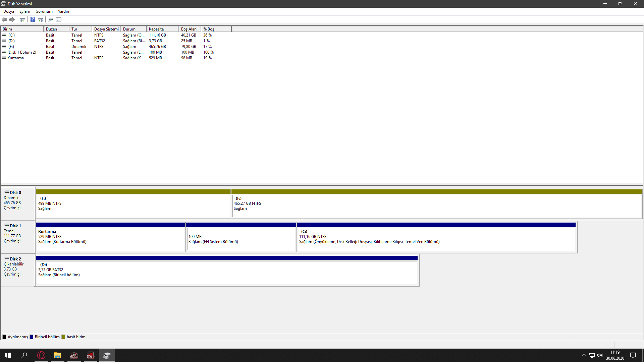Open the Görünüm menu

(x=44, y=11)
